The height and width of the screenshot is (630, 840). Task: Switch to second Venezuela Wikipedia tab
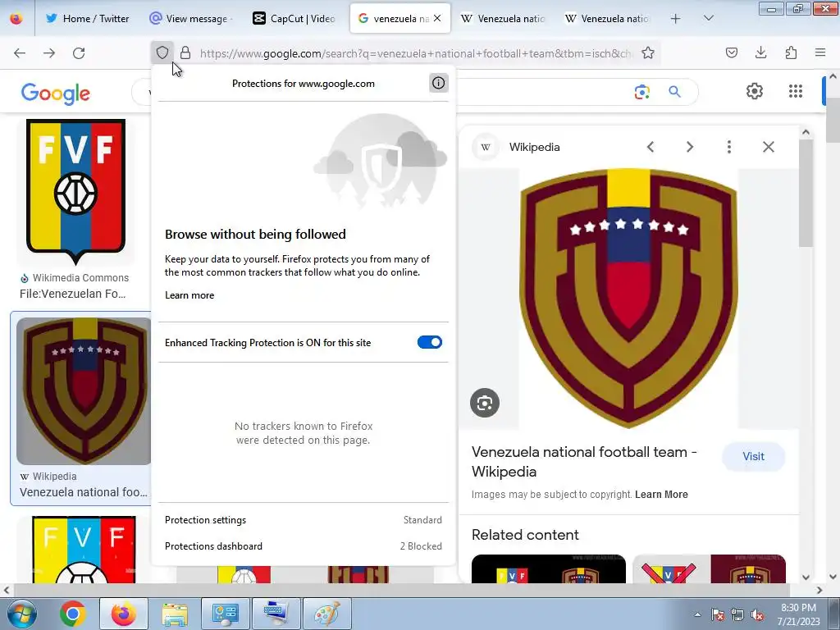click(606, 19)
